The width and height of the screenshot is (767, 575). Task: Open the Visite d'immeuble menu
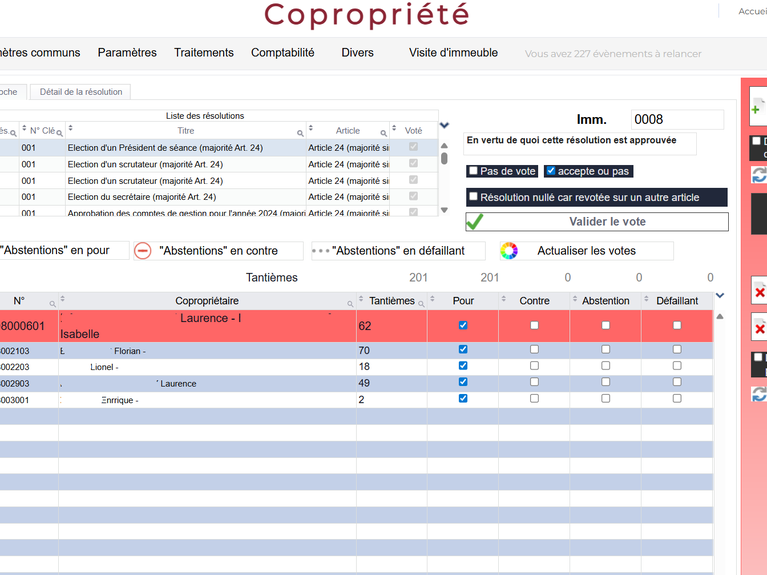[x=453, y=53]
